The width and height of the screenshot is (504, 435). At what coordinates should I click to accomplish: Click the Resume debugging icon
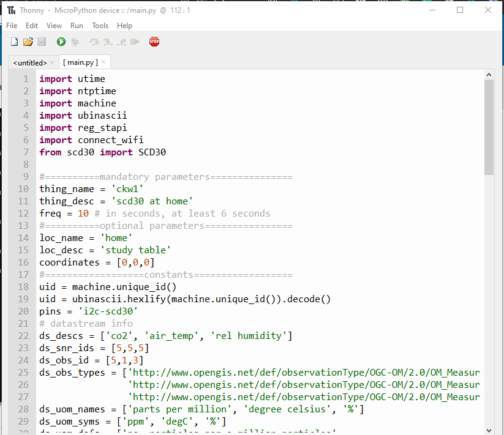[x=135, y=42]
